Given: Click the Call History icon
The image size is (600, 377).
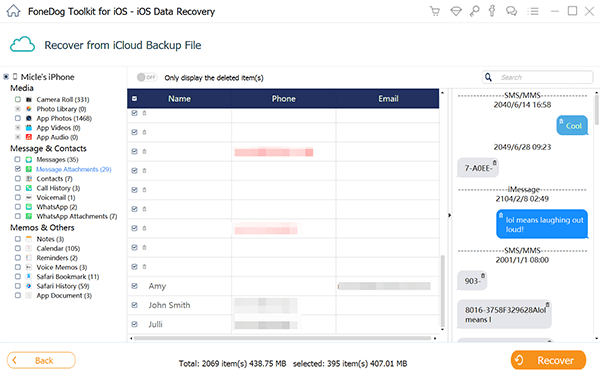Looking at the screenshot, I should [29, 188].
